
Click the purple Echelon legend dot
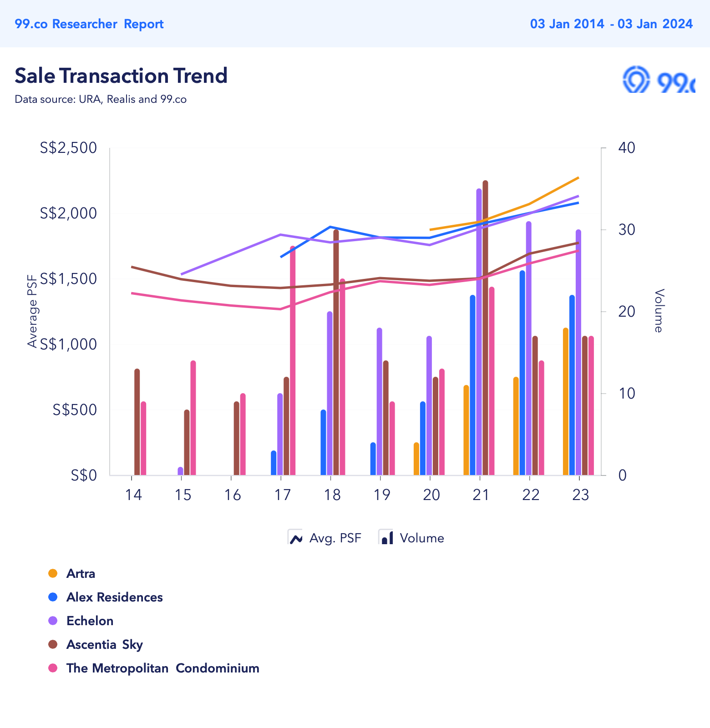tap(53, 621)
